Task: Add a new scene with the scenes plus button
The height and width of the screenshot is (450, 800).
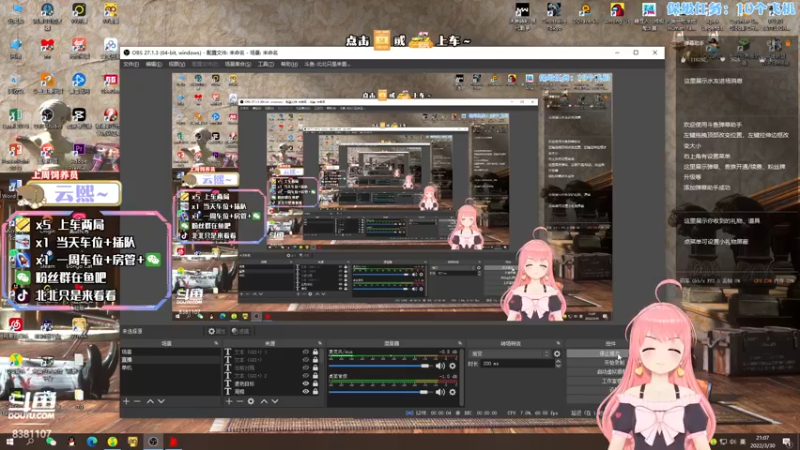Action: [126, 402]
